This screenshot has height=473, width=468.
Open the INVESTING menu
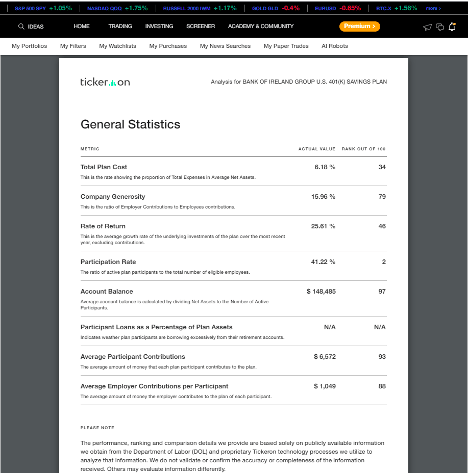pos(159,26)
